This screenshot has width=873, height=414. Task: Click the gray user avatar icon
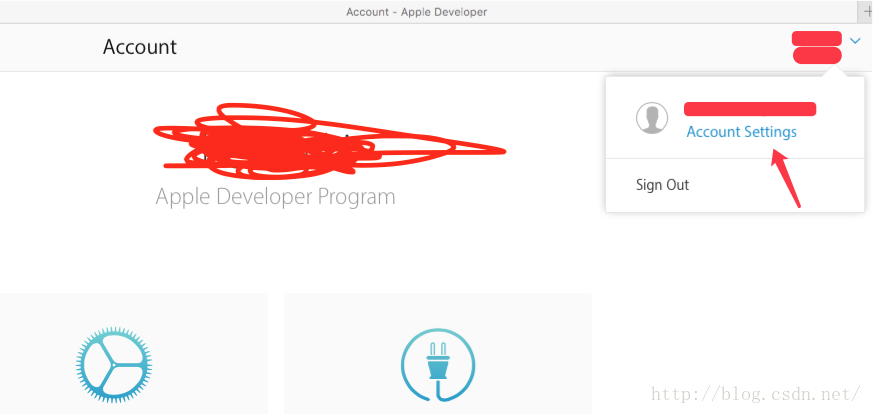(x=652, y=118)
